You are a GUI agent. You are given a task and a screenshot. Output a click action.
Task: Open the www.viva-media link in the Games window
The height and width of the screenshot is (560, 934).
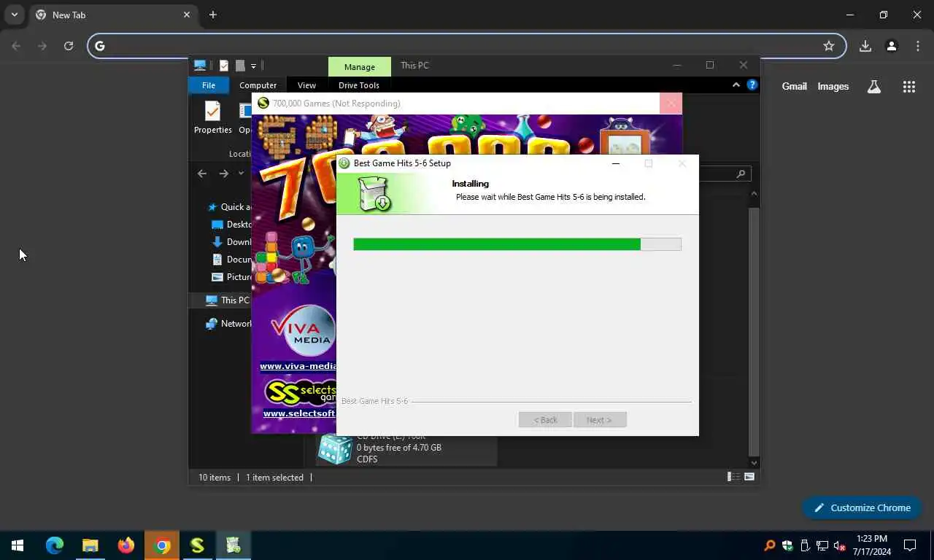(298, 366)
